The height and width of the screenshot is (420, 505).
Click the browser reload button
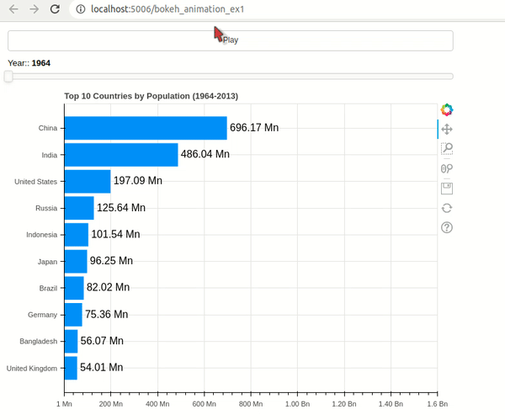pos(55,9)
